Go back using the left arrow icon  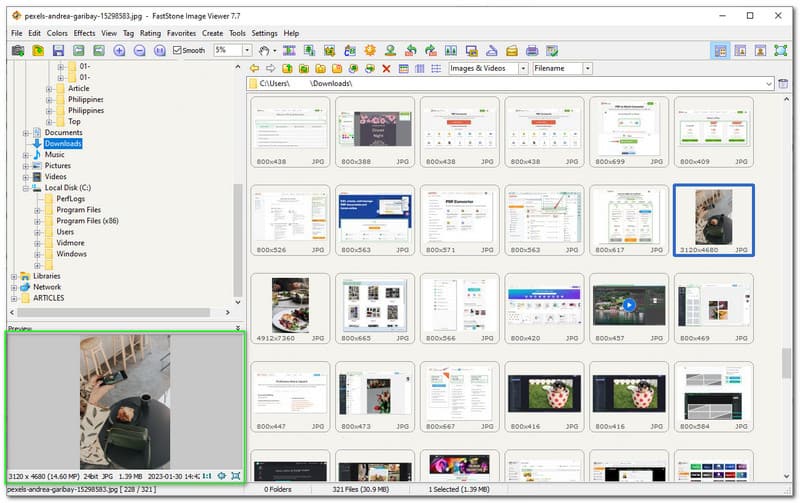pos(254,68)
